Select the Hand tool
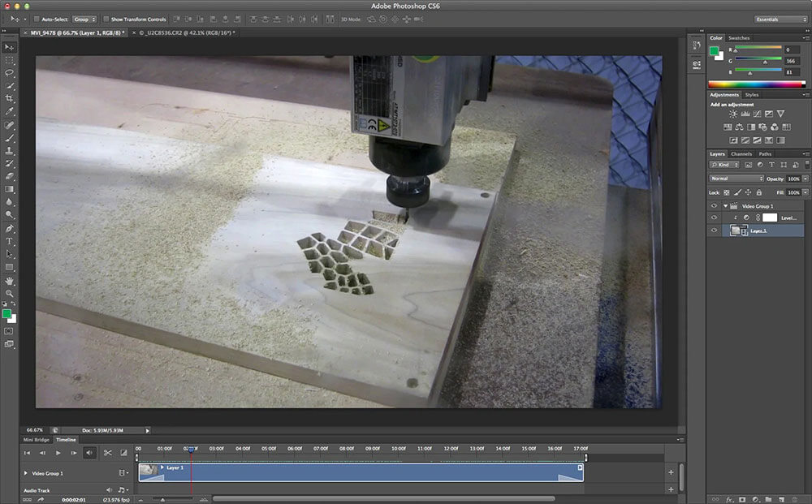 coord(9,281)
